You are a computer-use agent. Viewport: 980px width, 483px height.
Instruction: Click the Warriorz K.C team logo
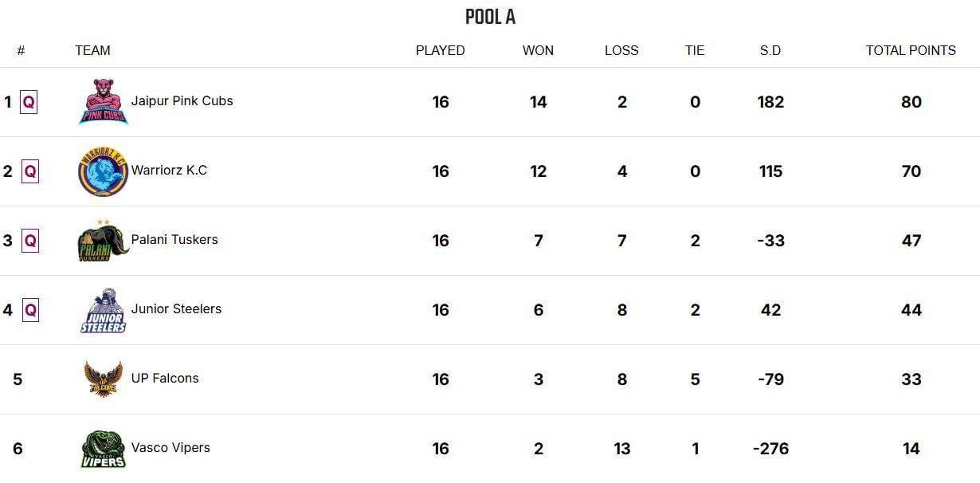[104, 171]
